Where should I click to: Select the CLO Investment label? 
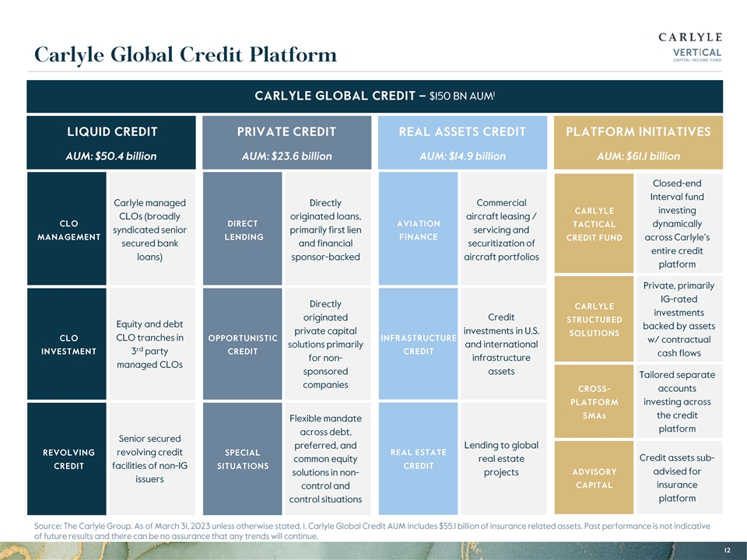[67, 344]
